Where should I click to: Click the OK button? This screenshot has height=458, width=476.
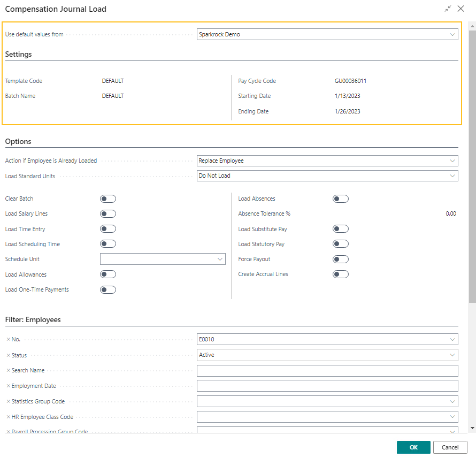pos(413,447)
